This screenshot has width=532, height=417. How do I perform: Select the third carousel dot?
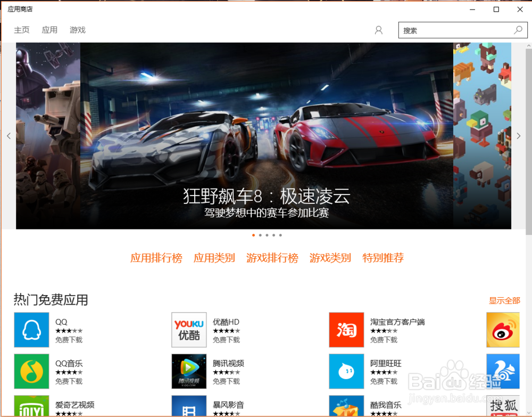[x=267, y=235]
